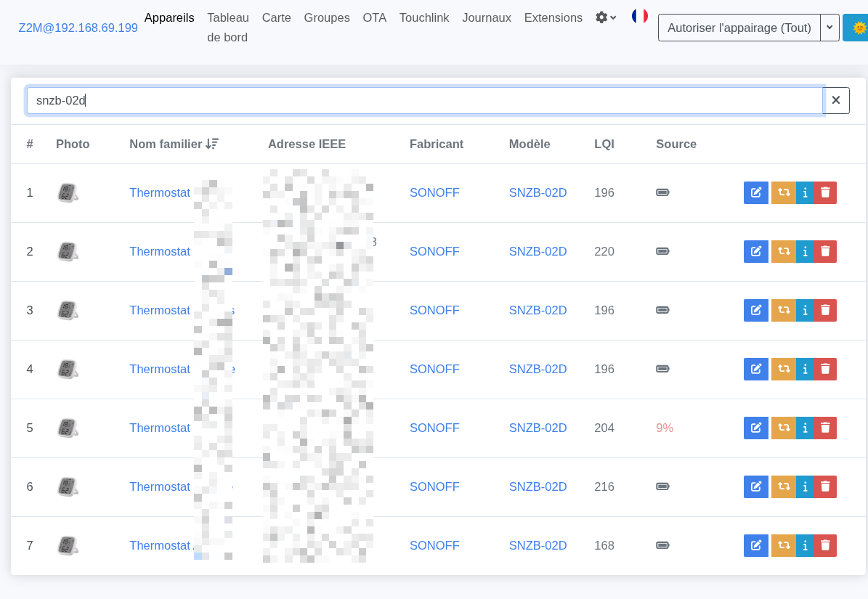
Task: Click the interview (info) icon for device 3
Action: point(805,310)
